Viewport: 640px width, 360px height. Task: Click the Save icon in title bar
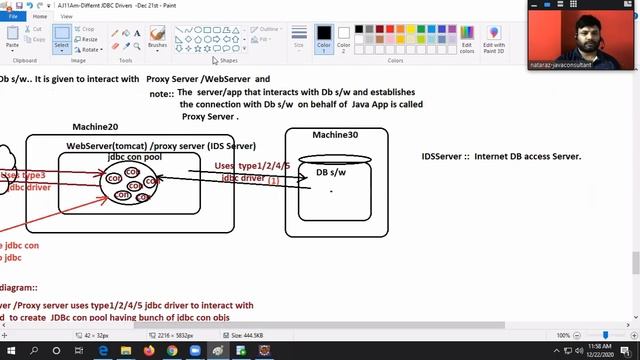click(x=19, y=5)
